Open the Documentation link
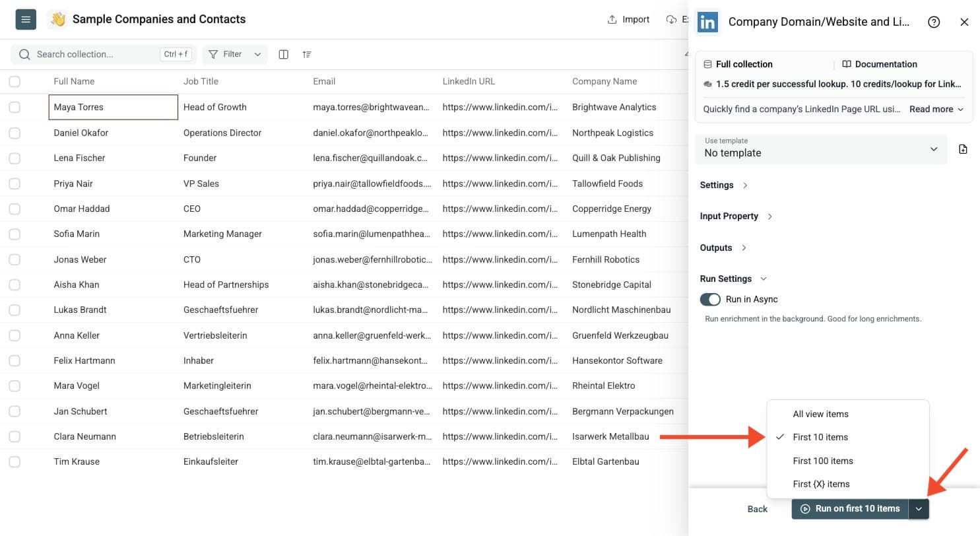Viewport: 980px width, 536px height. pos(880,64)
